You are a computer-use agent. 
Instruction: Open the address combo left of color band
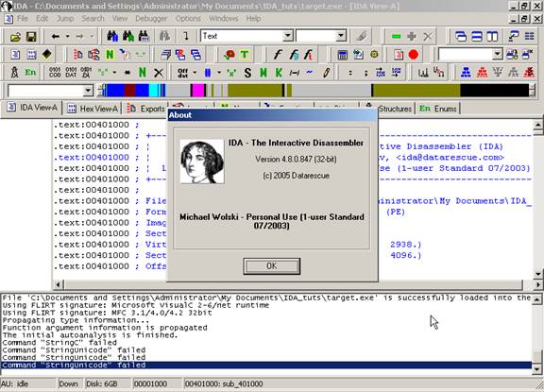[x=88, y=91]
